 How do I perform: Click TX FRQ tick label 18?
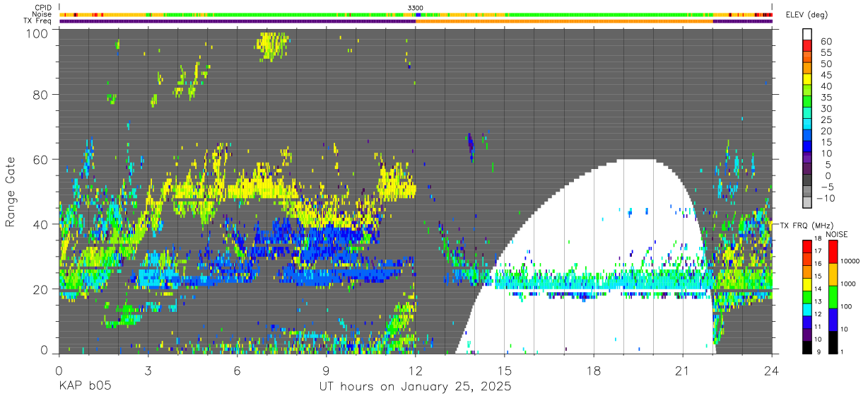[817, 238]
